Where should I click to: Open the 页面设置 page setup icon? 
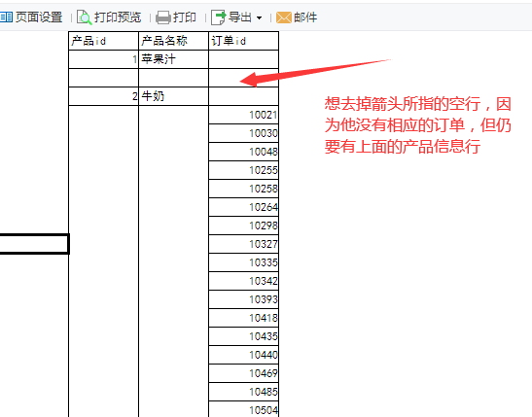6,17
